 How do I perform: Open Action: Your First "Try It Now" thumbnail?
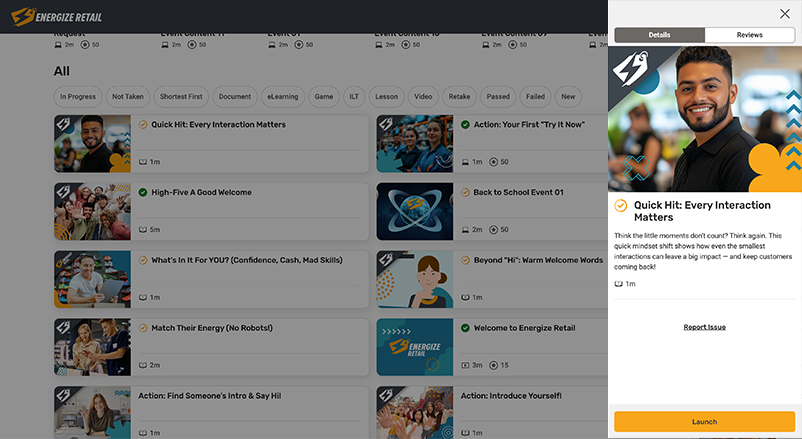click(x=415, y=143)
